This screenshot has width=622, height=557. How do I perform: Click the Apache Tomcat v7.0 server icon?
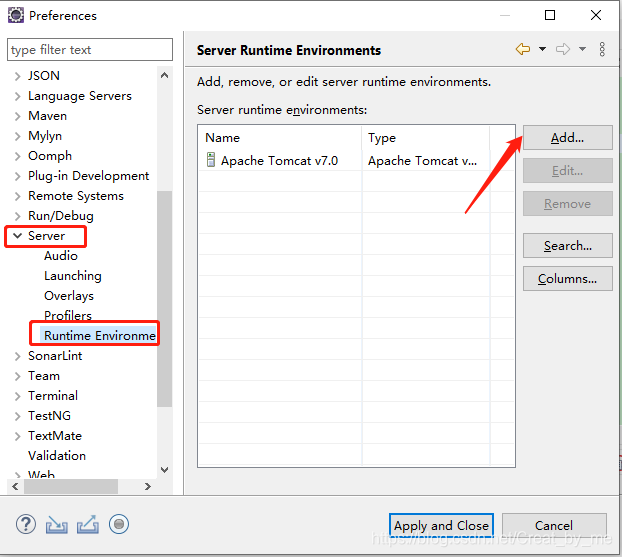(211, 159)
